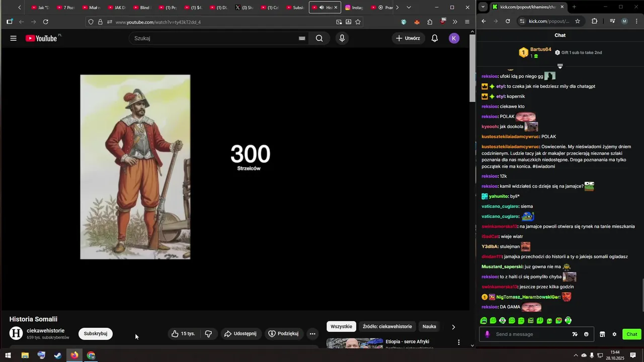Image resolution: width=644 pixels, height=362 pixels.
Task: Select the Nauka filter chip
Action: [x=429, y=327]
